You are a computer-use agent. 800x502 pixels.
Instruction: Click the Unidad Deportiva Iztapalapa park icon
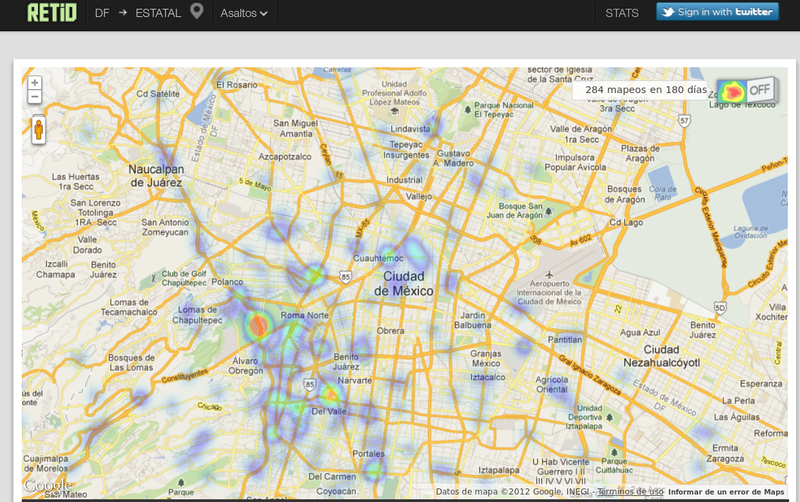click(609, 417)
